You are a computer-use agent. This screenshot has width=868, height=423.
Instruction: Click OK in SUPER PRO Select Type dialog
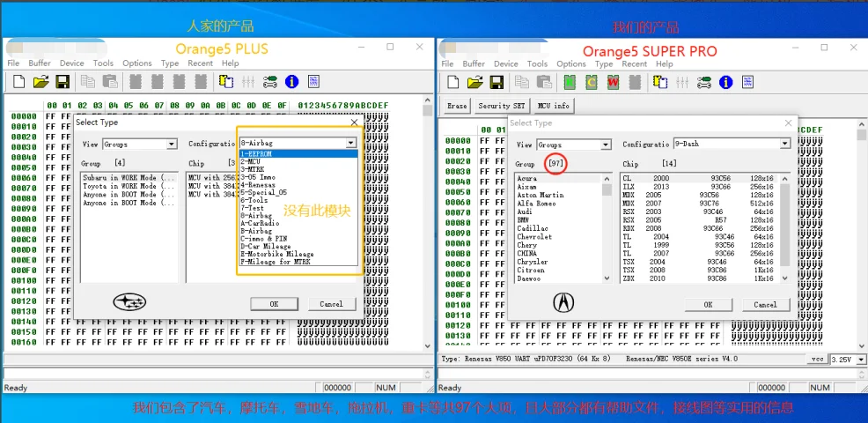(x=708, y=304)
